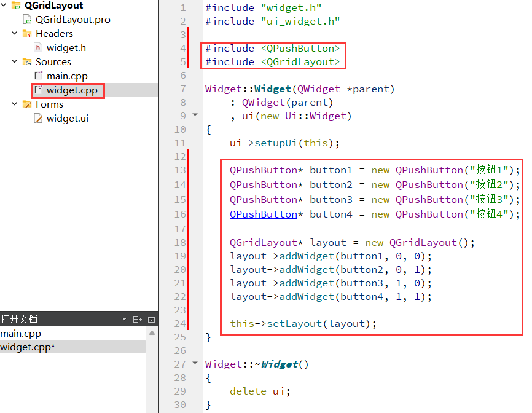Click line number 24 in the gutter

180,324
